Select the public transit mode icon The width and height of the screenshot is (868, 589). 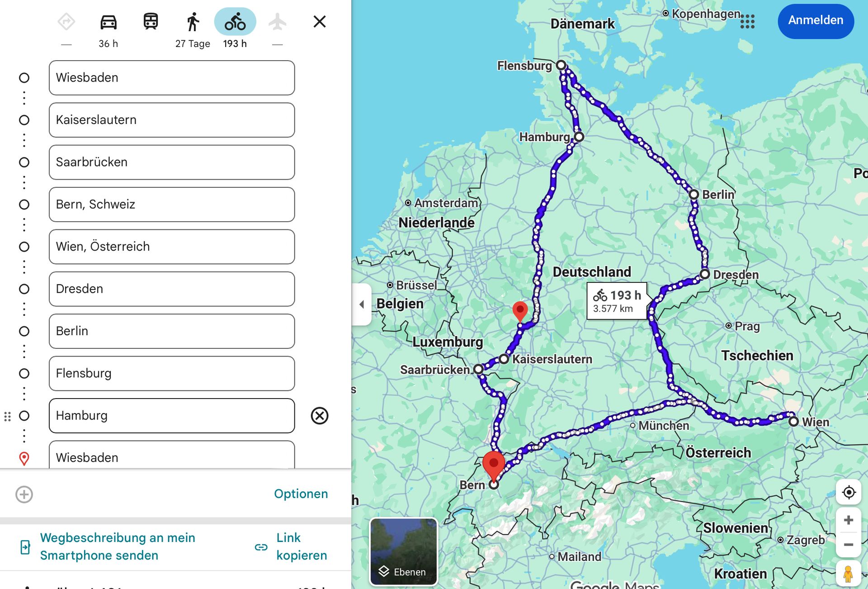(x=151, y=22)
